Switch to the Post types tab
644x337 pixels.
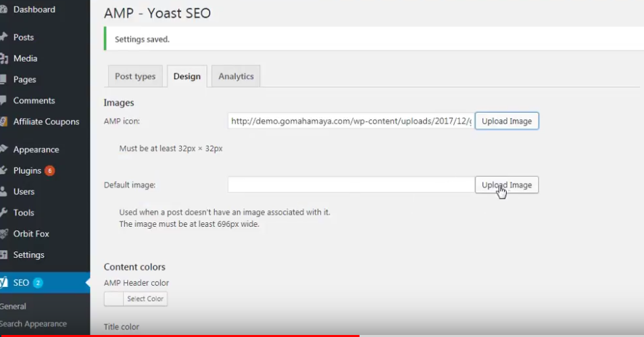pos(135,76)
